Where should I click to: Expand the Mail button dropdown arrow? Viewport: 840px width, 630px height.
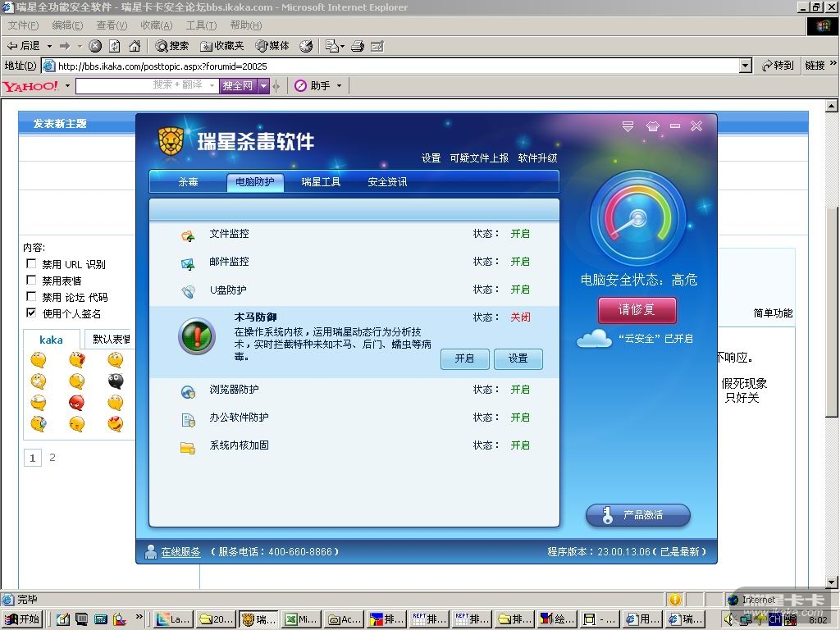click(x=342, y=47)
